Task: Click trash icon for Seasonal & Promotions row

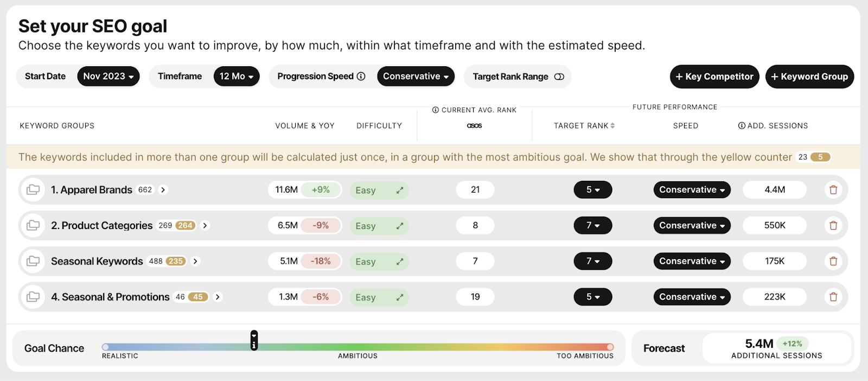Action: [x=833, y=297]
